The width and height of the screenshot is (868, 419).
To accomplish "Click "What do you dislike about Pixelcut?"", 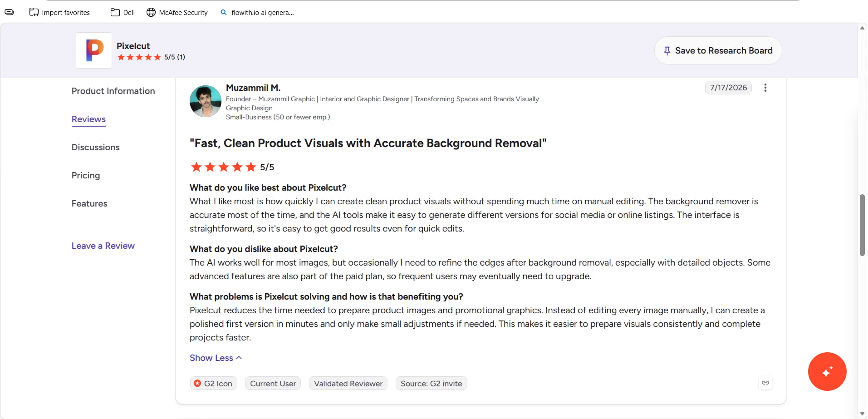I will tap(264, 249).
